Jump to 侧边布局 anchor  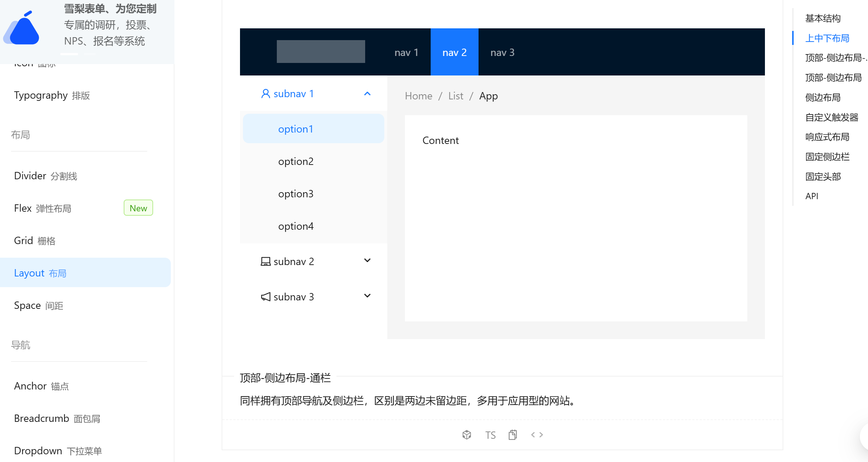click(823, 98)
